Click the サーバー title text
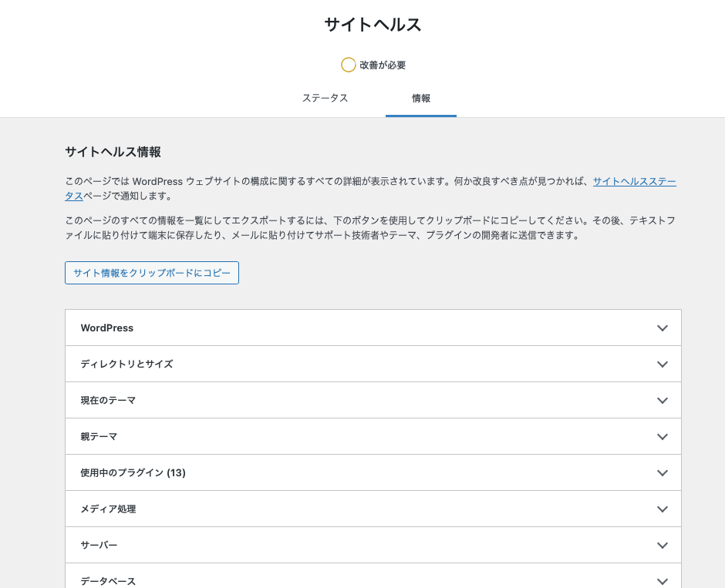This screenshot has height=588, width=725. (x=99, y=545)
